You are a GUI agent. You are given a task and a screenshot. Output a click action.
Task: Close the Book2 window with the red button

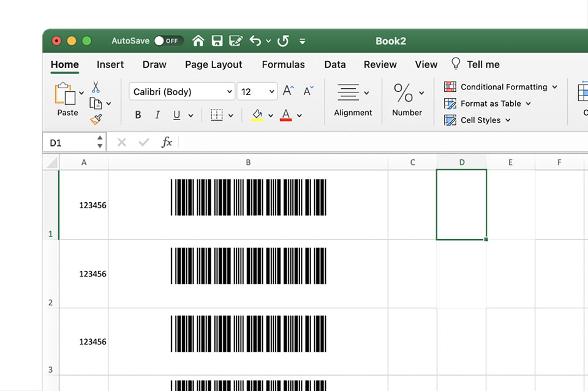click(56, 40)
